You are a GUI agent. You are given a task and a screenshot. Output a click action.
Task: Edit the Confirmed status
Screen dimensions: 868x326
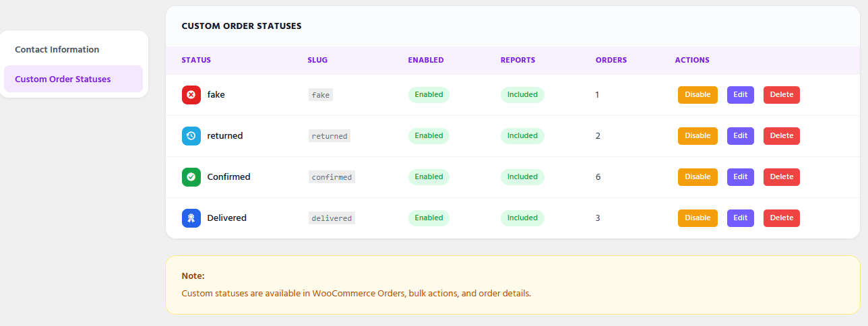point(741,177)
